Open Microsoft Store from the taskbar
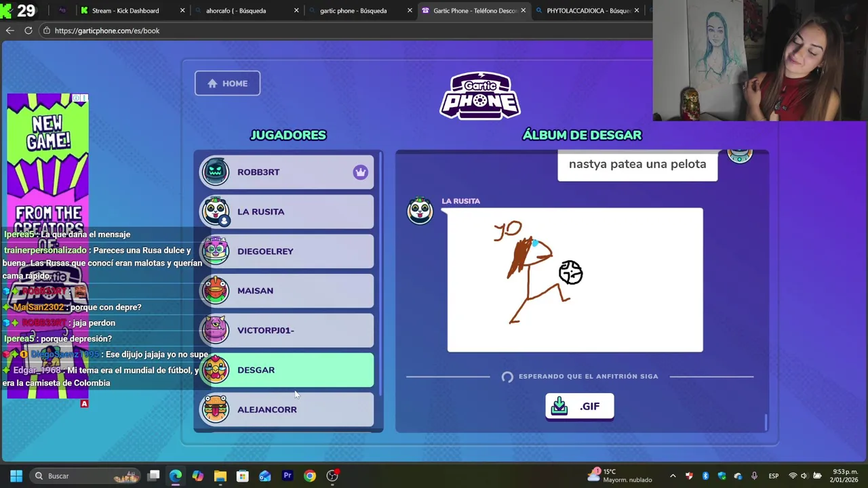This screenshot has height=488, width=868. click(x=243, y=476)
